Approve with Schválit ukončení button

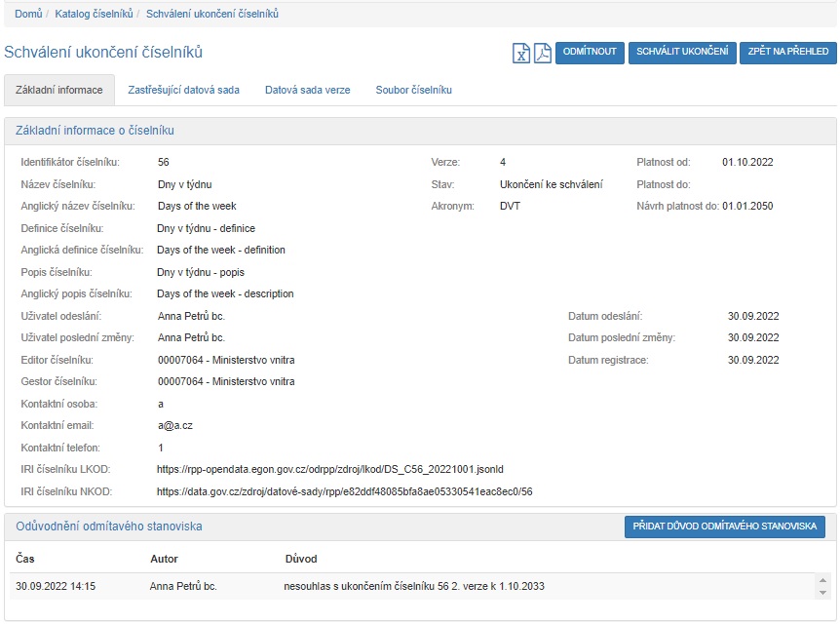click(x=681, y=52)
